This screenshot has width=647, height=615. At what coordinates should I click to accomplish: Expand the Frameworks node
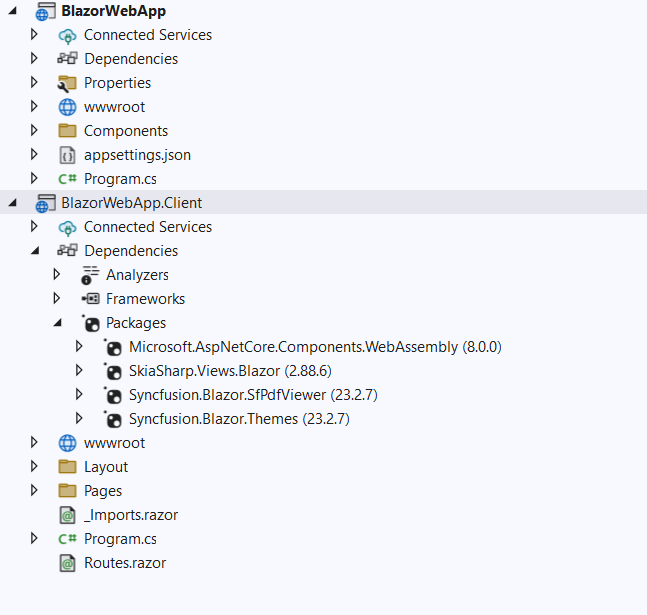57,298
